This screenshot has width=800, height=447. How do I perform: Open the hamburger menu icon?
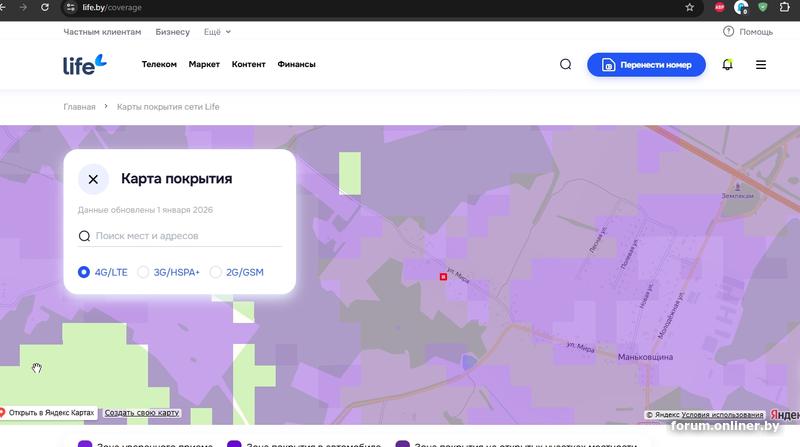click(x=761, y=64)
